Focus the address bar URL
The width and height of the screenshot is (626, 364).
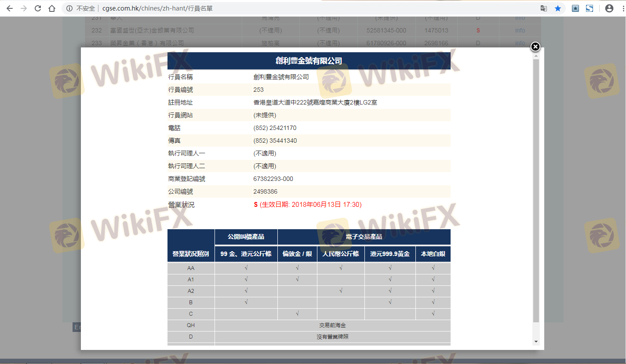pyautogui.click(x=158, y=8)
